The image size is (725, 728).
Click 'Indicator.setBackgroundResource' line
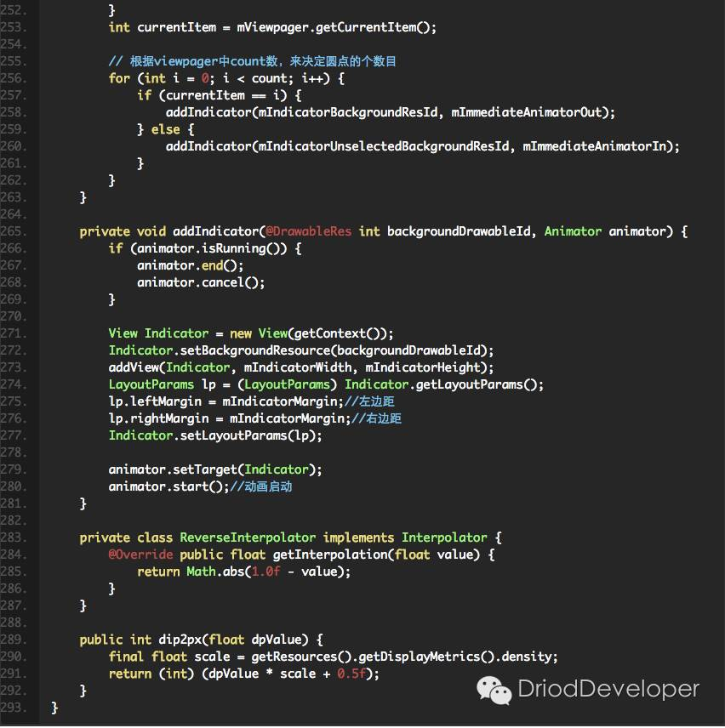(x=301, y=350)
